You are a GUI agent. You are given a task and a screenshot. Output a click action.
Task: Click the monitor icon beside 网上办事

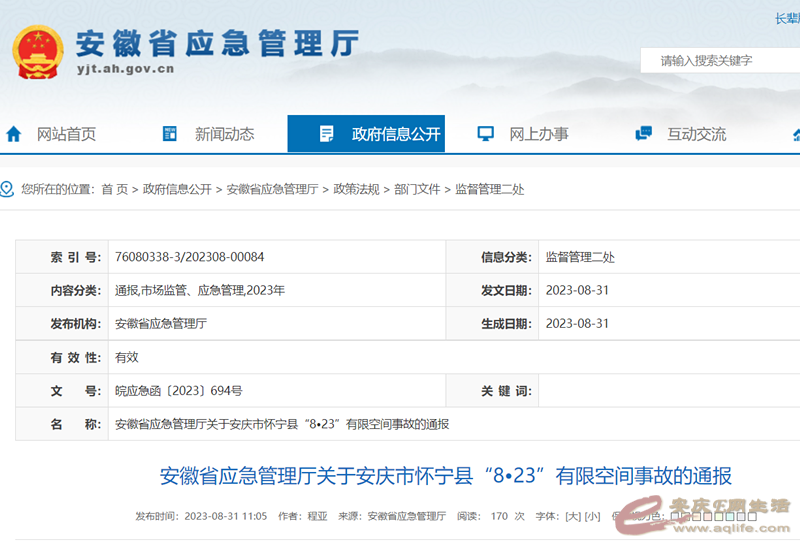486,134
